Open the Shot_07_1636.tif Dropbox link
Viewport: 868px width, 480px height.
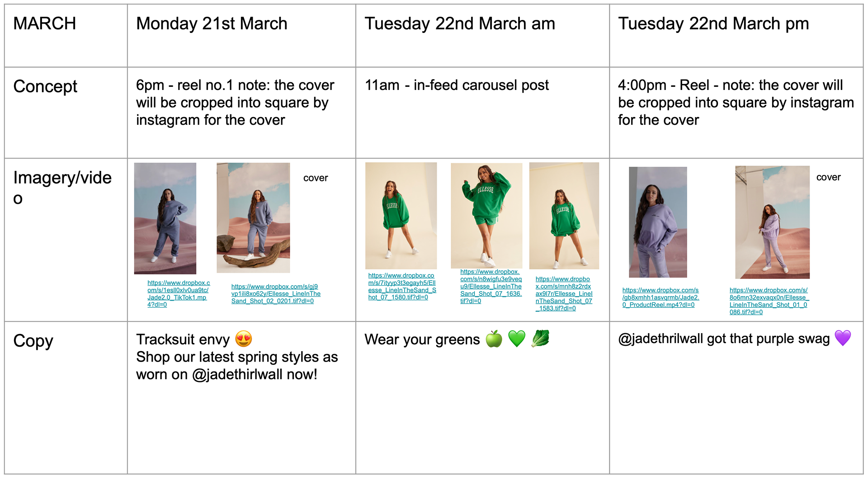491,287
